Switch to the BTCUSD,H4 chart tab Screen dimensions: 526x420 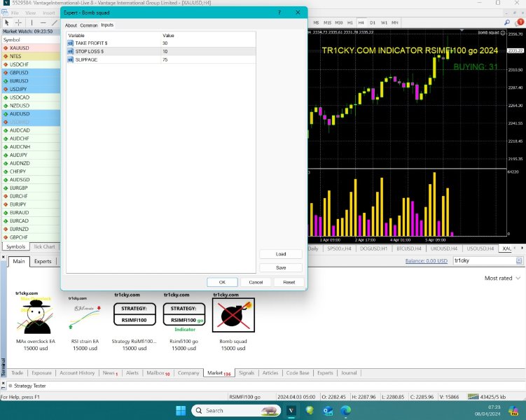coord(408,248)
